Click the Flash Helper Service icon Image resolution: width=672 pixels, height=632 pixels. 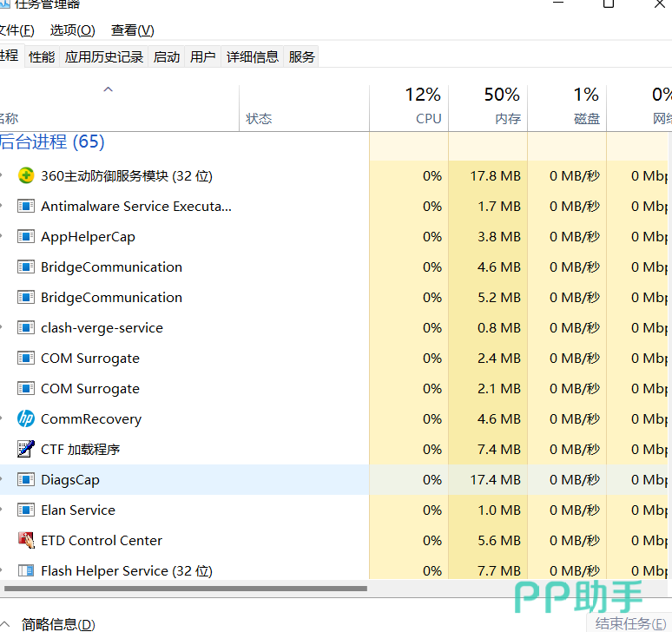[x=26, y=570]
